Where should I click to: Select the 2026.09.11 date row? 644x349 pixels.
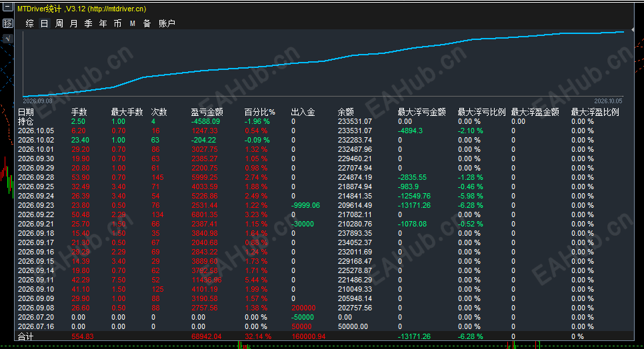36,280
